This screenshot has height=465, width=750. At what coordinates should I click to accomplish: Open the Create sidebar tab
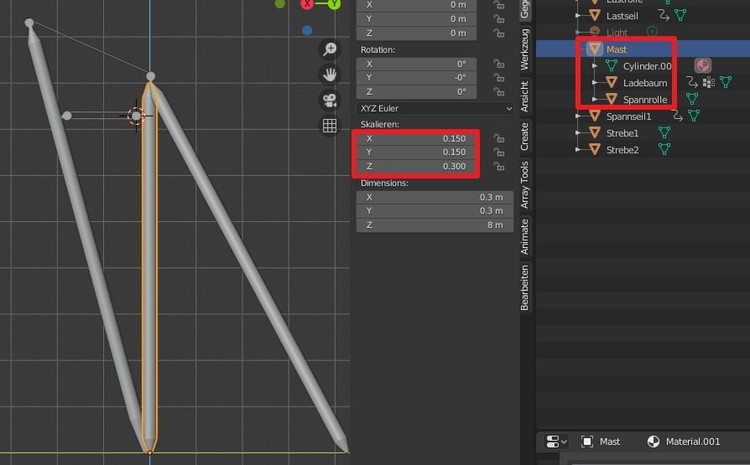[525, 137]
